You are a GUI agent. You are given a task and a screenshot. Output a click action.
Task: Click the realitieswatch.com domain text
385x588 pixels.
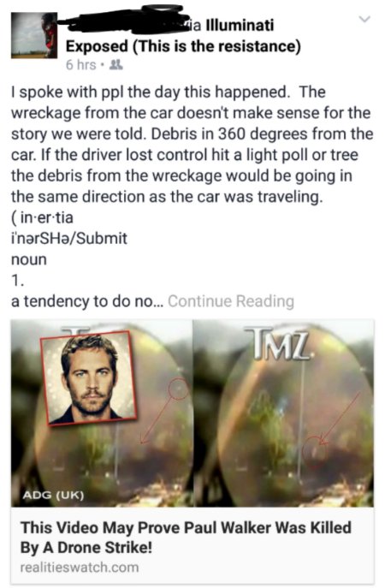(80, 567)
